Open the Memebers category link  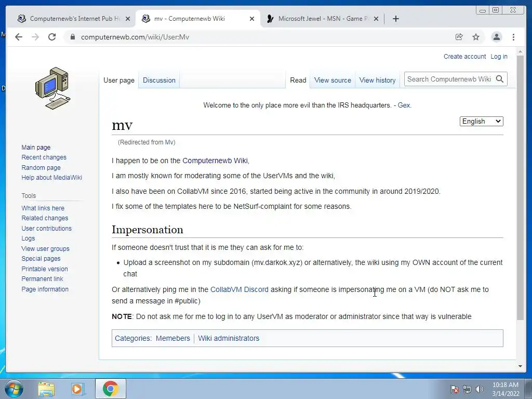pyautogui.click(x=172, y=338)
